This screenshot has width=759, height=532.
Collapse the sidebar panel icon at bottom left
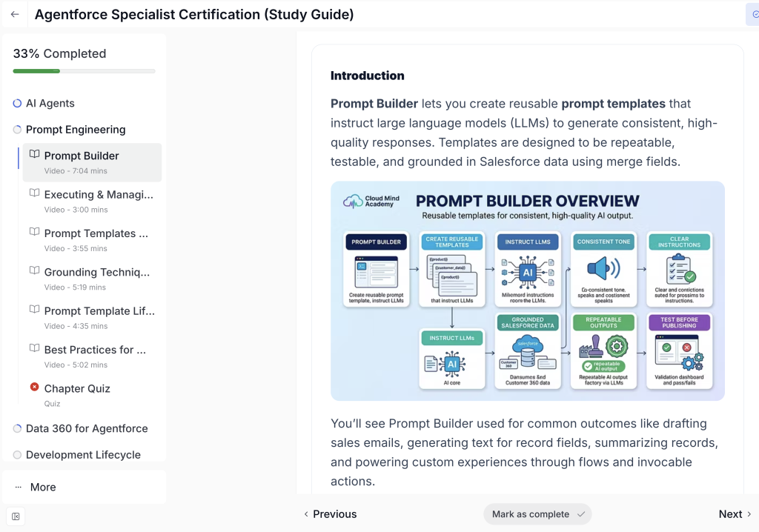click(x=16, y=516)
